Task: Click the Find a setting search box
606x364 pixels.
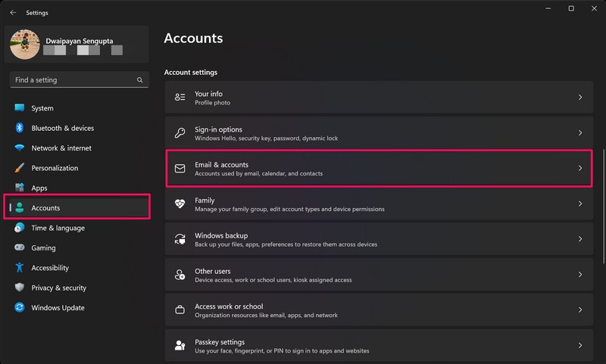Action: [72, 79]
